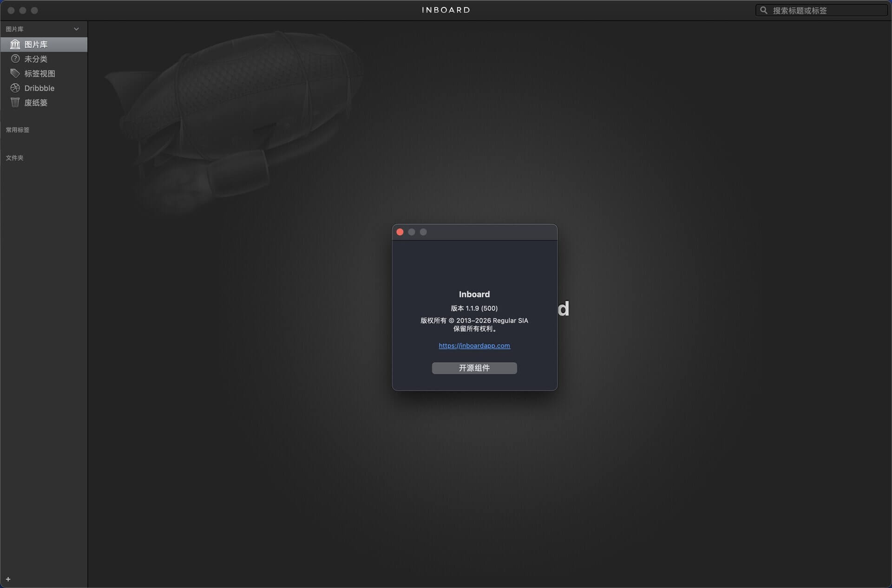Click the main window's minimize light
Image resolution: width=892 pixels, height=588 pixels.
23,10
